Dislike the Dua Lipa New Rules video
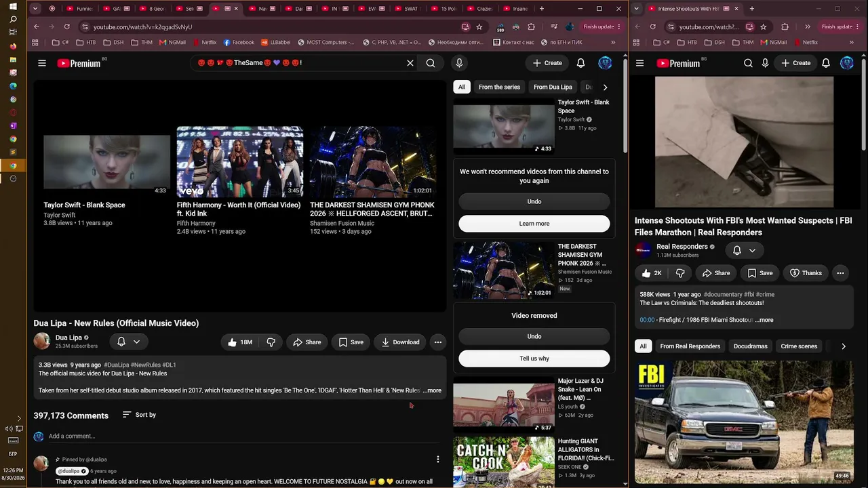This screenshot has width=868, height=488. click(271, 342)
